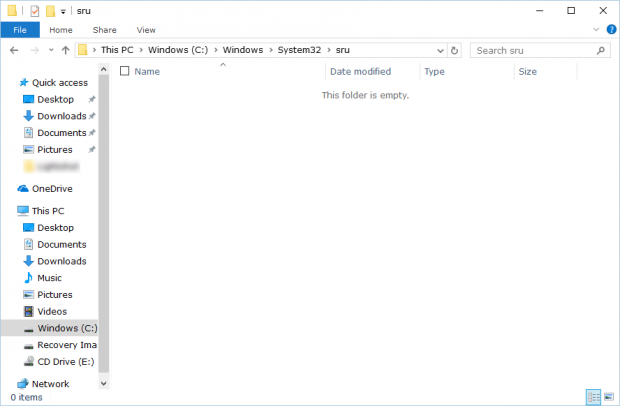The height and width of the screenshot is (406, 620).
Task: Switch to large icons view
Action: (608, 397)
